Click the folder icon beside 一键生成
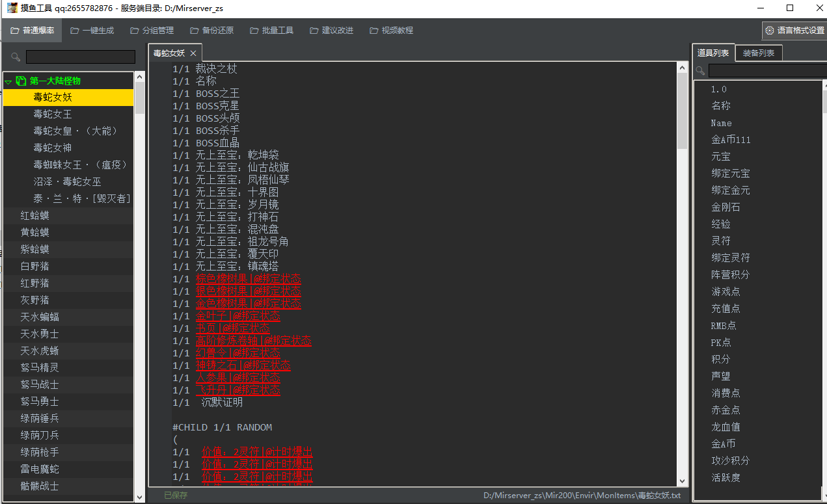The width and height of the screenshot is (827, 504). (x=75, y=31)
